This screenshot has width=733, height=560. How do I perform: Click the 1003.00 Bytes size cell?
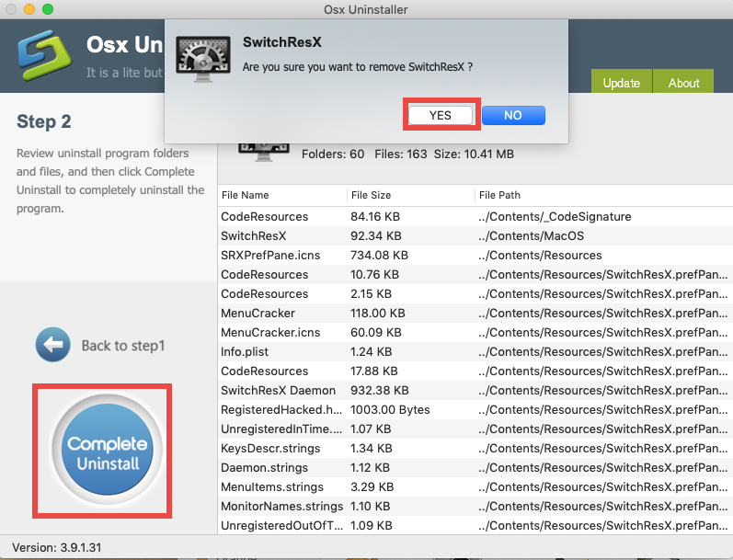click(x=390, y=409)
